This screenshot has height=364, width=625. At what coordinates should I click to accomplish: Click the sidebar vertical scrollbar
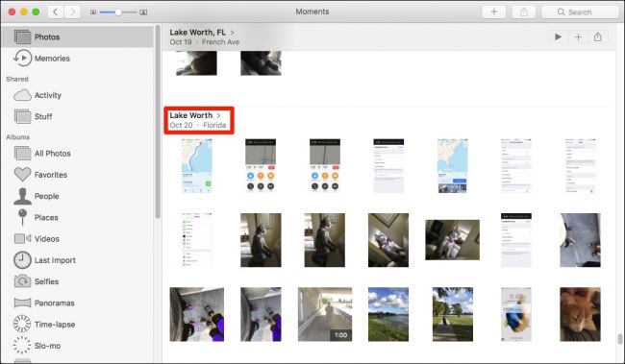158,121
